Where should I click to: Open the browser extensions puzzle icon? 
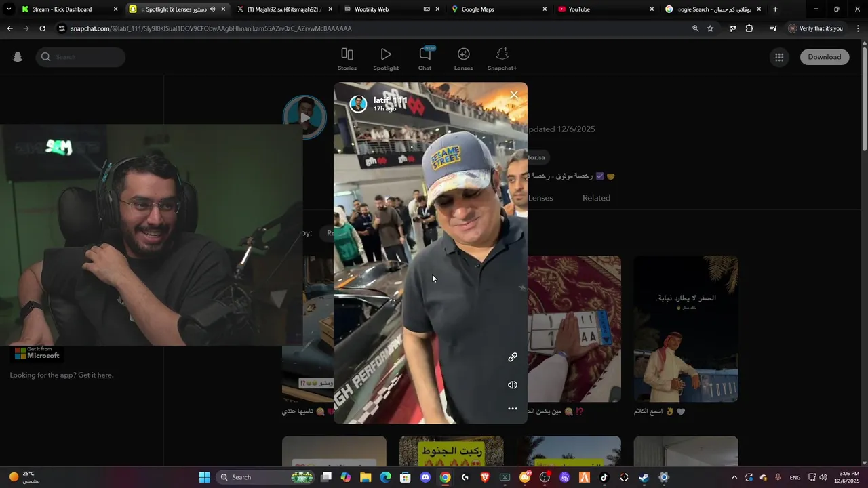749,28
